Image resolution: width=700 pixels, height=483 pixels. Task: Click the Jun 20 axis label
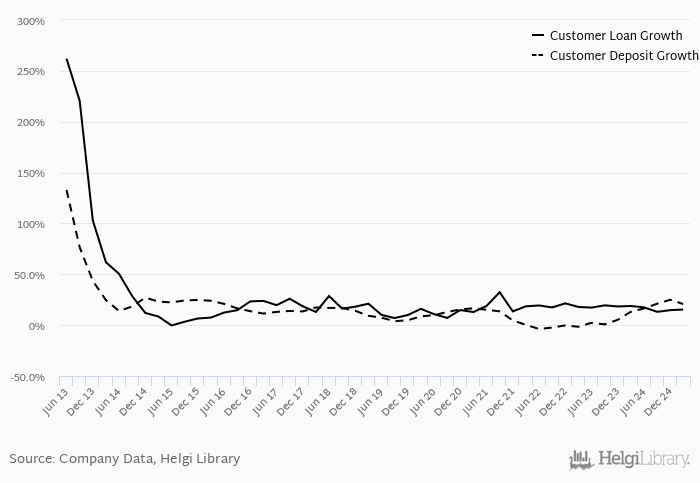[424, 402]
